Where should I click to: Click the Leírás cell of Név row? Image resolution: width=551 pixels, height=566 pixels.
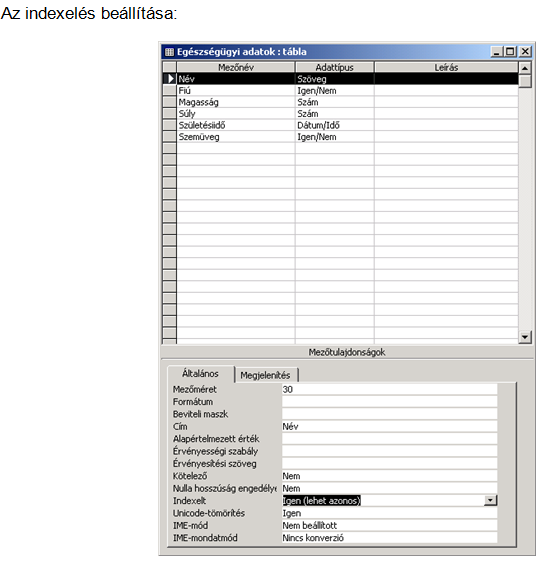(x=446, y=79)
